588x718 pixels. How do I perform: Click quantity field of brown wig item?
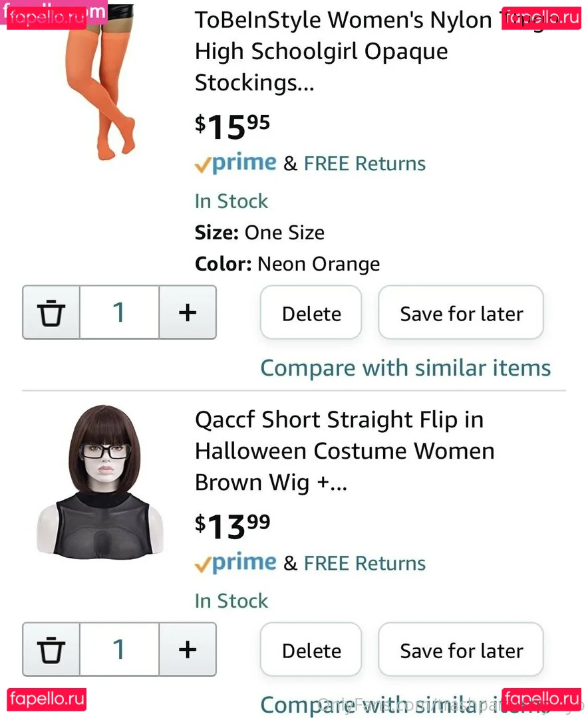tap(119, 650)
